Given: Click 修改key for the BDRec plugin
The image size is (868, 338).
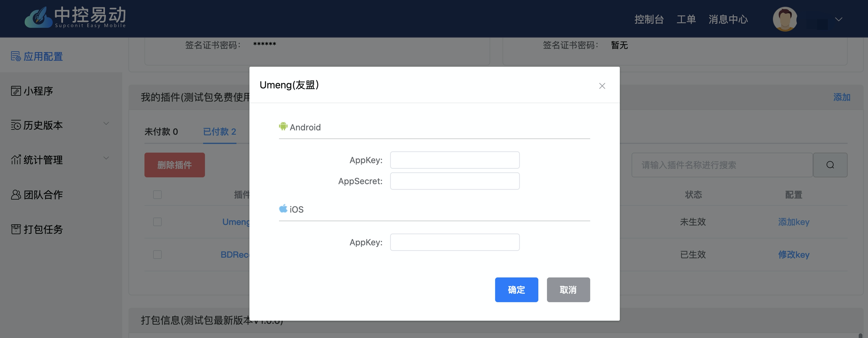Looking at the screenshot, I should coord(794,255).
